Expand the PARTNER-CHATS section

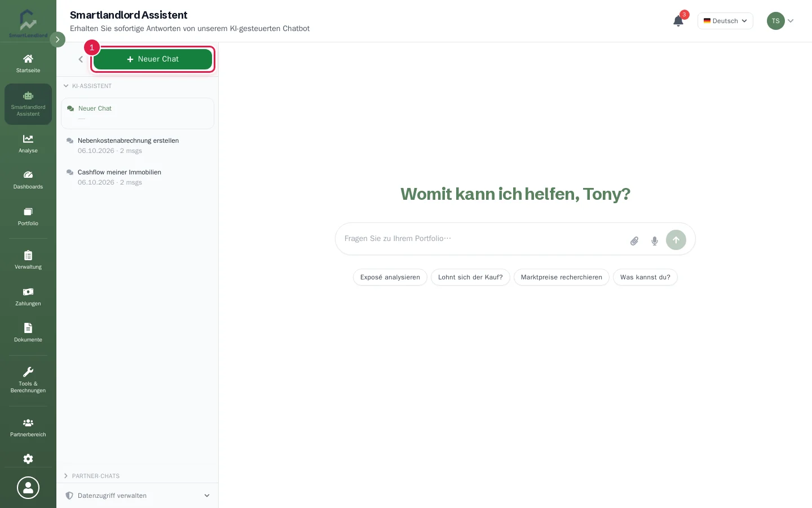pyautogui.click(x=91, y=476)
